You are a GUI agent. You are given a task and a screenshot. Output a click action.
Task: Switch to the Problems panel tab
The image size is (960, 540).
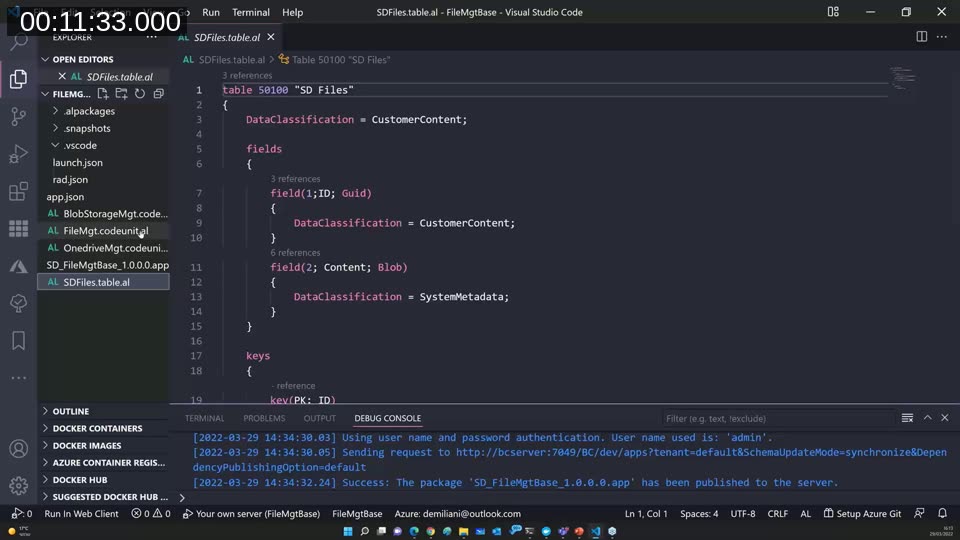click(x=264, y=418)
